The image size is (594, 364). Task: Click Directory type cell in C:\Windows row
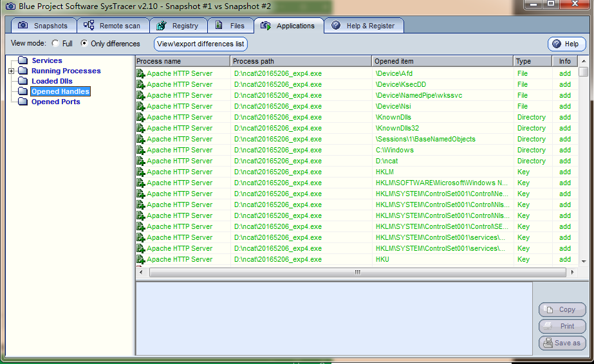coord(532,150)
